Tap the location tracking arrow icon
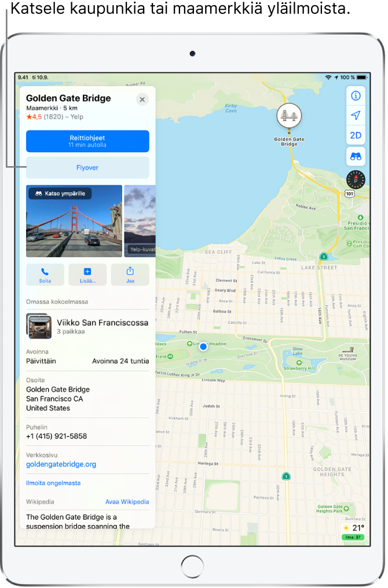388x588 pixels. [356, 116]
